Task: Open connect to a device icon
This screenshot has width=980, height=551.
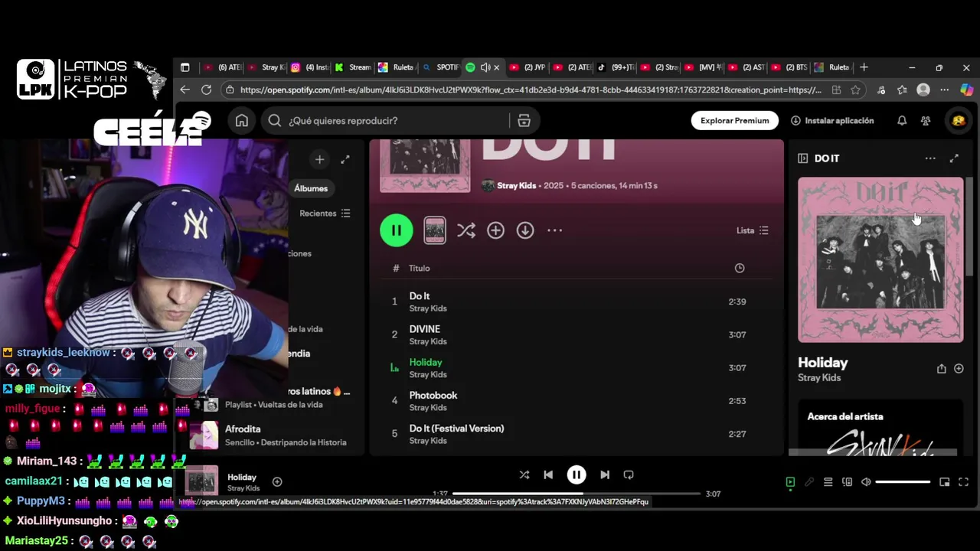Action: point(847,482)
